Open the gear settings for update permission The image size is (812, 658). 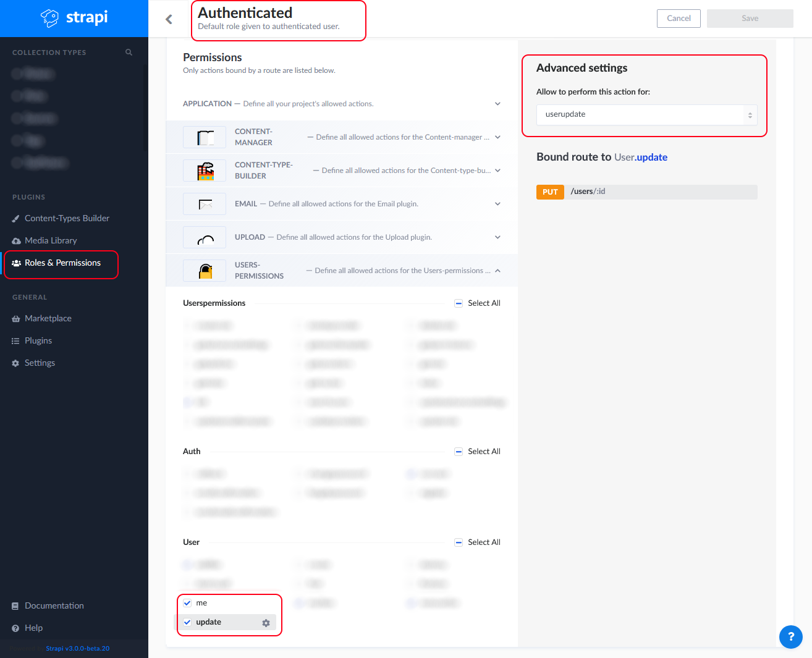pyautogui.click(x=266, y=623)
